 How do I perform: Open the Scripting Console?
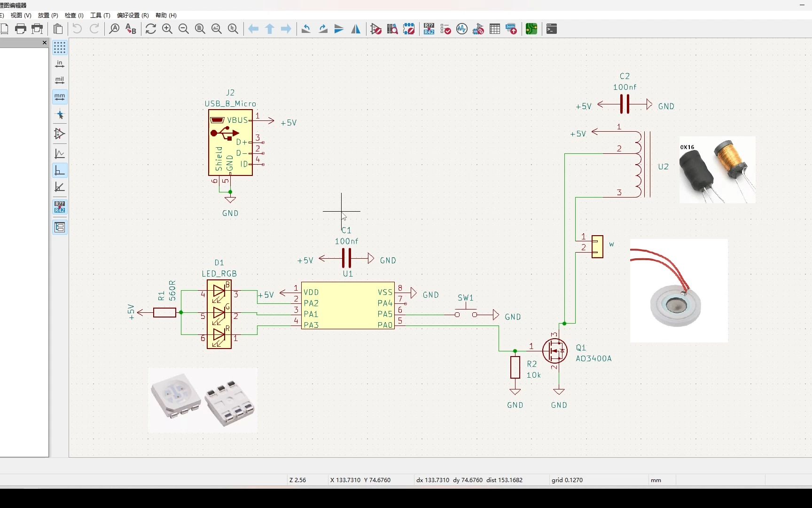(x=552, y=29)
